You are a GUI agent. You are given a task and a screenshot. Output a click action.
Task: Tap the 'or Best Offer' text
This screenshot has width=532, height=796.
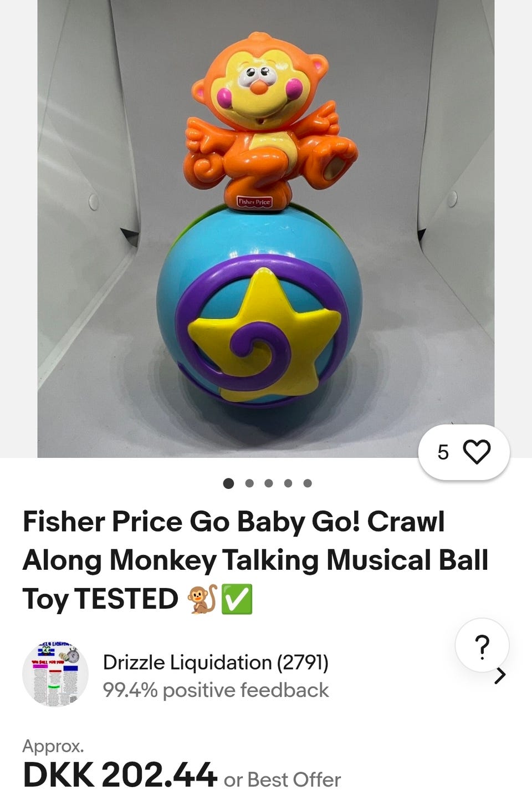click(x=282, y=779)
